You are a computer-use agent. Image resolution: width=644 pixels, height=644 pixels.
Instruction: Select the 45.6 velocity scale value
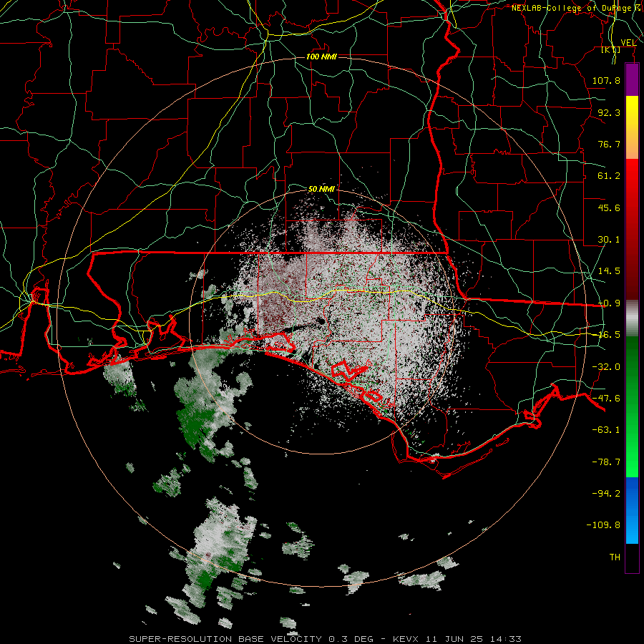point(609,208)
